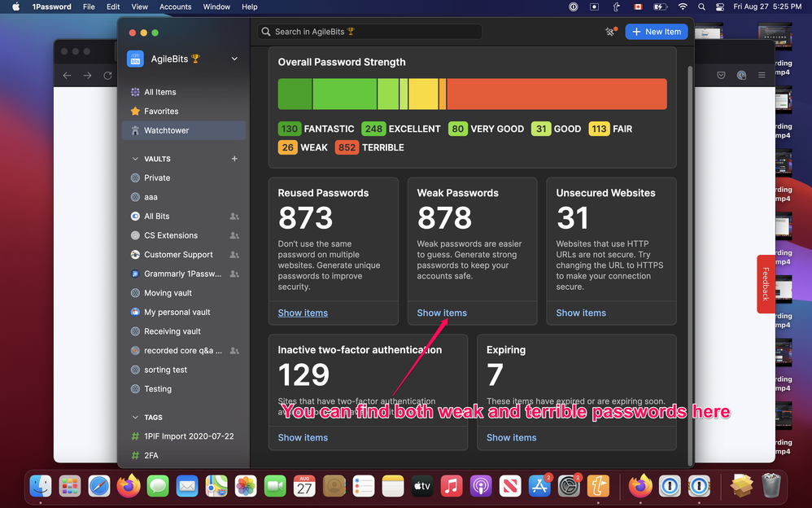Collapse the VAULTS section

(135, 159)
